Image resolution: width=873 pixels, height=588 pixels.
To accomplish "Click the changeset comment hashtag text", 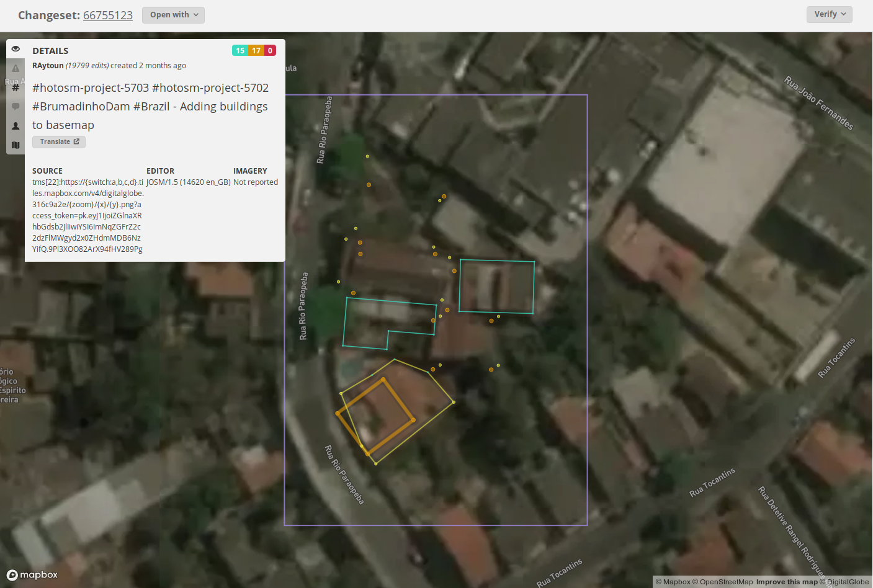I will point(150,107).
